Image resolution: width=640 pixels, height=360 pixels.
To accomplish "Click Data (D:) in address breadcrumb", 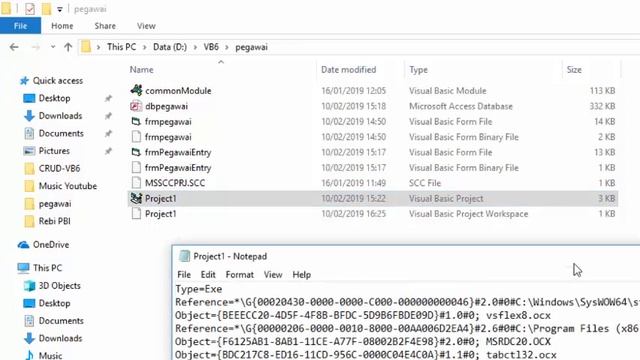I will click(x=170, y=47).
